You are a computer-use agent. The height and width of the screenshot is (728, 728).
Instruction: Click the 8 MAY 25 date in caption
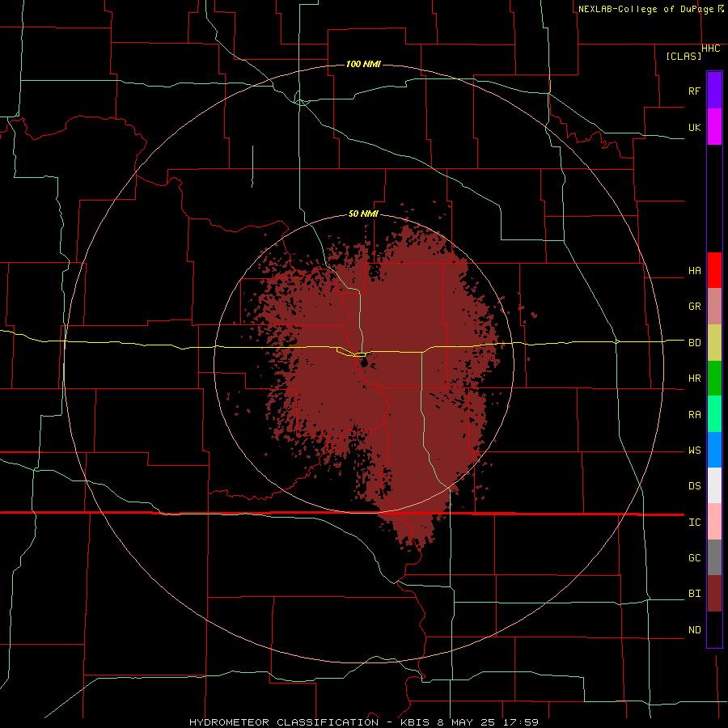(467, 722)
